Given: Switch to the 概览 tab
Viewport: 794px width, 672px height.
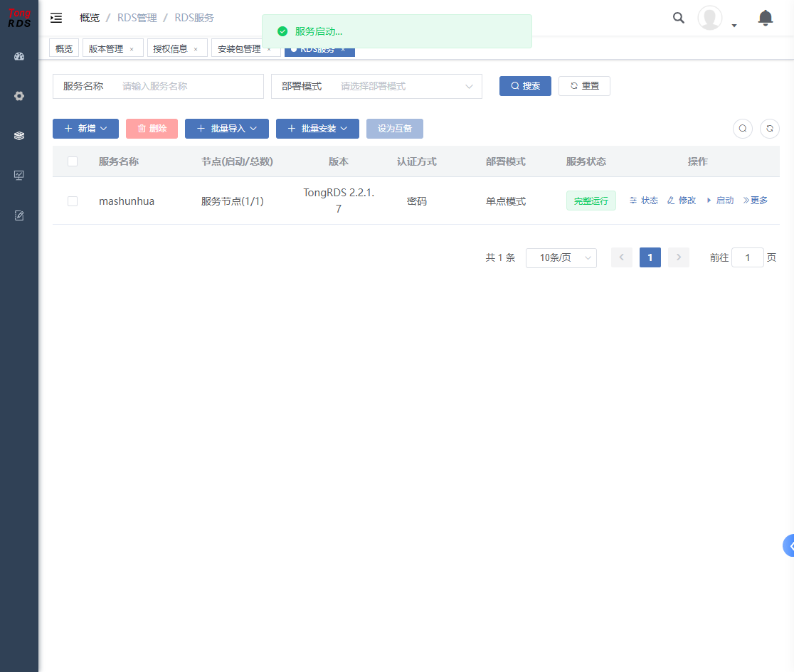Looking at the screenshot, I should [64, 48].
